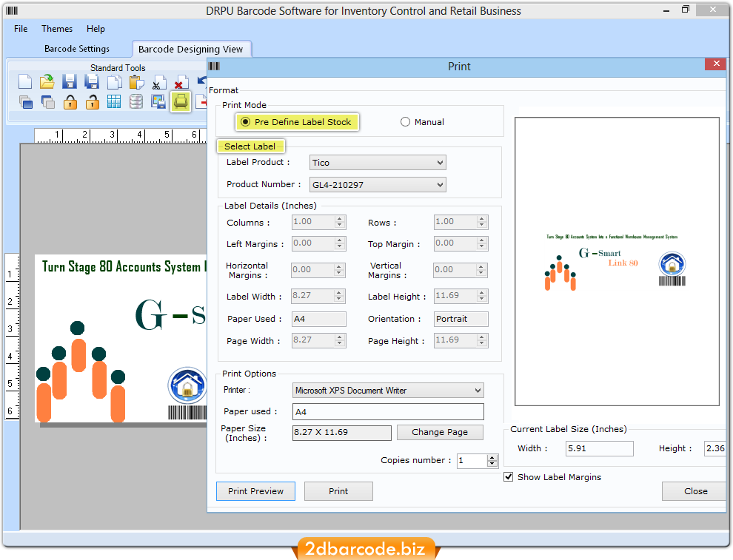Click the Copies number input field
Image resolution: width=733 pixels, height=560 pixels.
tap(472, 461)
